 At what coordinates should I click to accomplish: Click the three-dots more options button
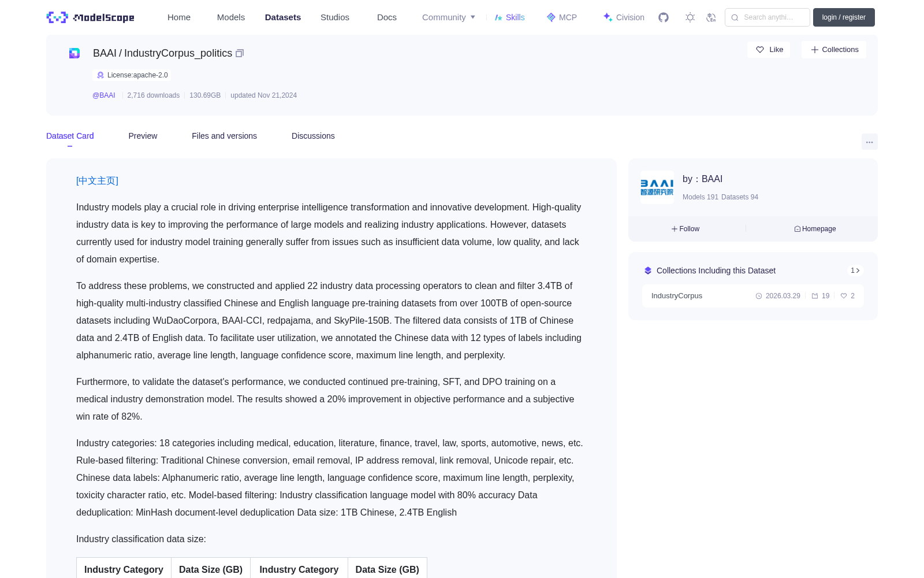869,142
